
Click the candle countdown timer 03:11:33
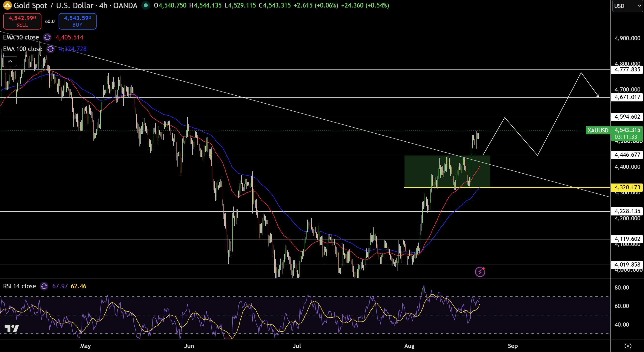click(626, 137)
